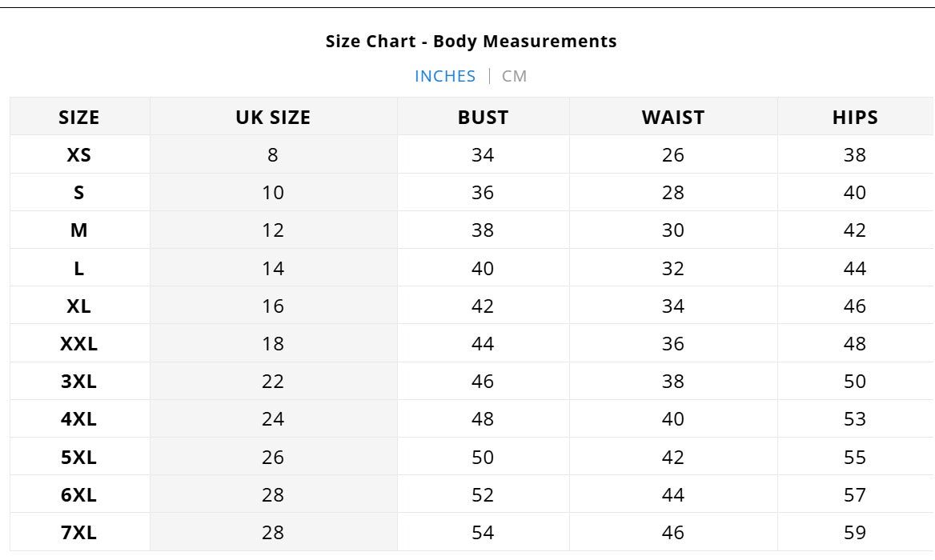The height and width of the screenshot is (560, 935).
Task: Click the SIZE column header
Action: click(79, 117)
